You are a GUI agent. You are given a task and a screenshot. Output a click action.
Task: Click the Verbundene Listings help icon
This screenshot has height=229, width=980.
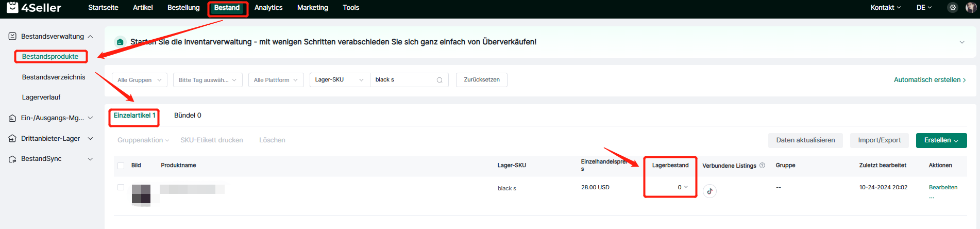pos(762,166)
